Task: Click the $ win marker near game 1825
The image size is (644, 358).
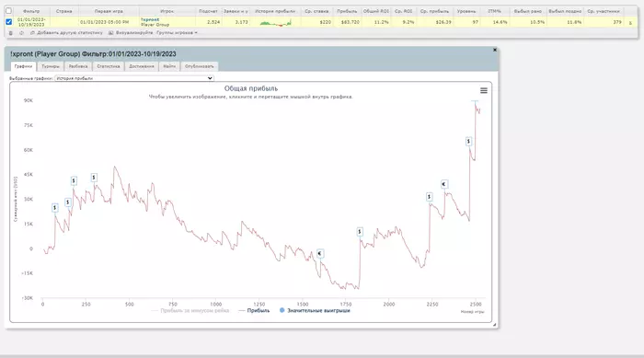Action: [360, 232]
